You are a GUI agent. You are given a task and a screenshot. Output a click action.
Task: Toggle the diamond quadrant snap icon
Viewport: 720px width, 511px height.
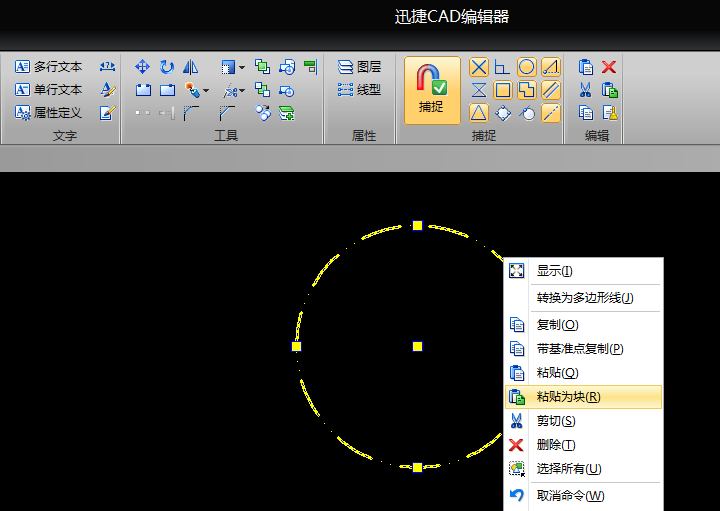pos(503,113)
